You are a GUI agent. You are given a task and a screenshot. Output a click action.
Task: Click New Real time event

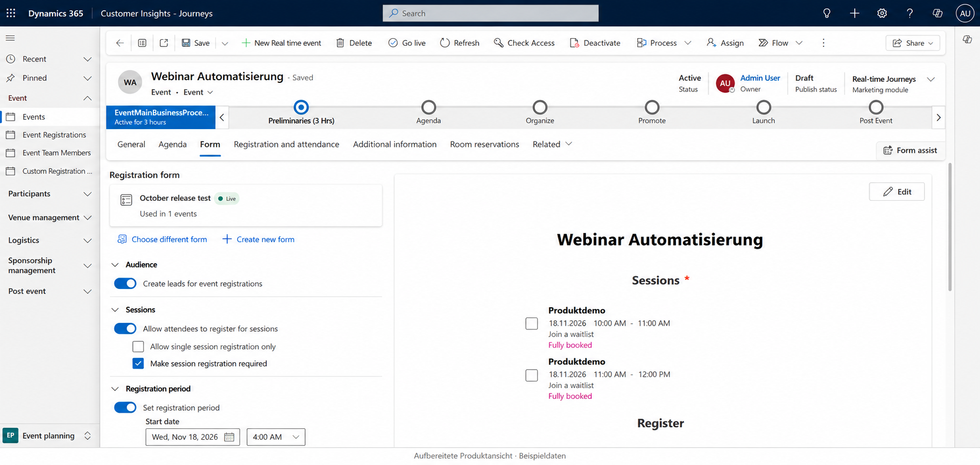point(281,43)
